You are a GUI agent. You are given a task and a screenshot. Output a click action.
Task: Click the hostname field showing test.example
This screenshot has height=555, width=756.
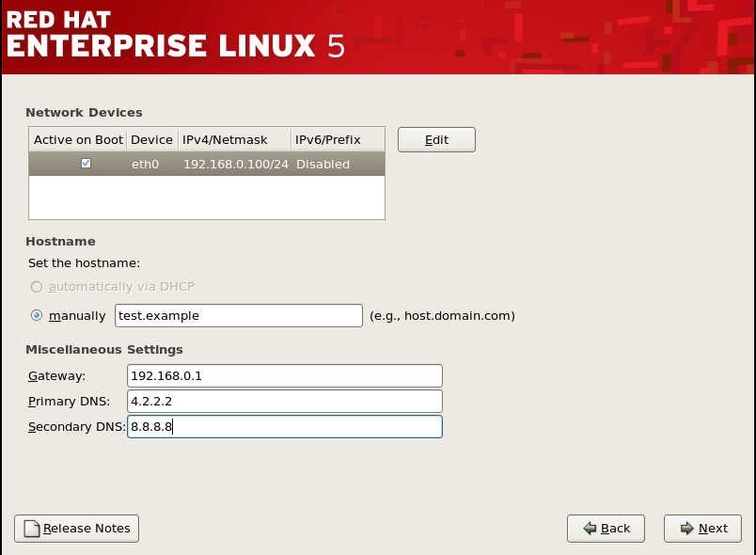(x=238, y=315)
